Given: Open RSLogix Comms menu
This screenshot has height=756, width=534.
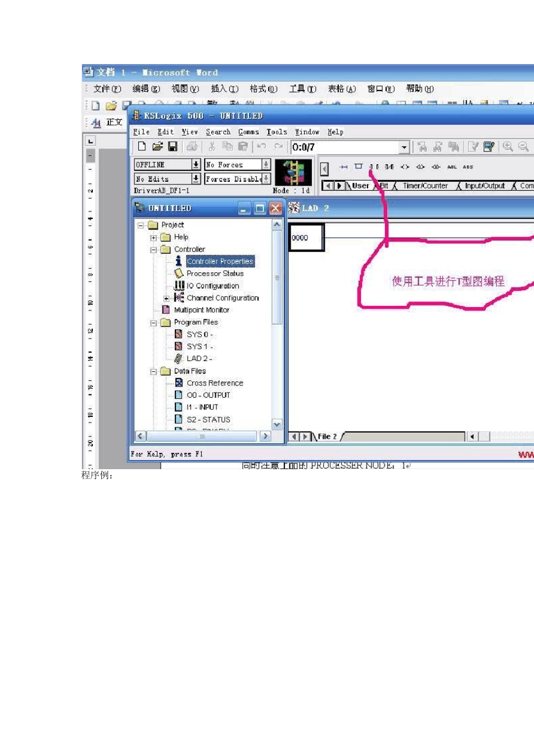Looking at the screenshot, I should pos(248,132).
